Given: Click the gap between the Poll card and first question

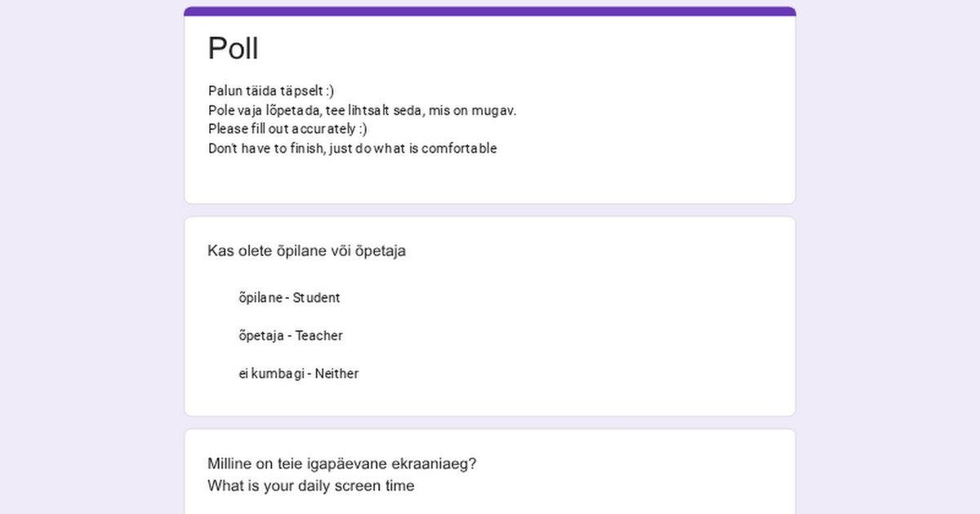Looking at the screenshot, I should coord(490,210).
